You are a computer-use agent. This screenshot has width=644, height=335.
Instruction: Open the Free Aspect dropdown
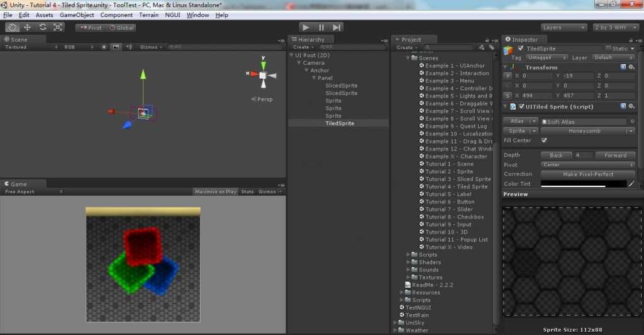pos(34,191)
